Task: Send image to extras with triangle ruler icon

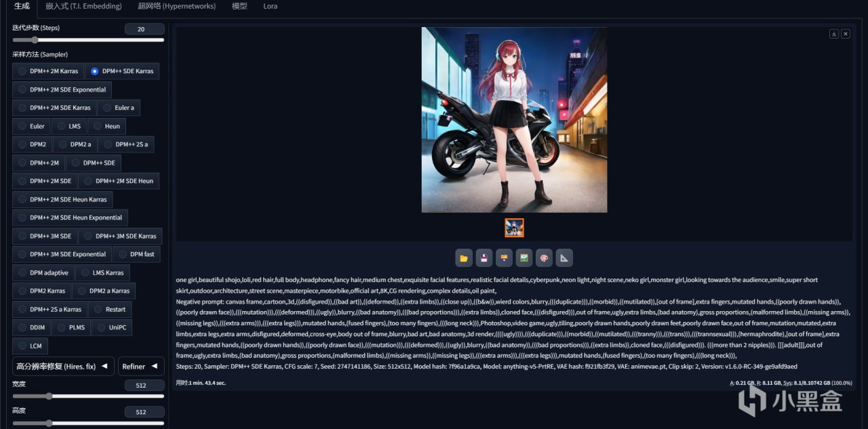Action: click(x=564, y=258)
